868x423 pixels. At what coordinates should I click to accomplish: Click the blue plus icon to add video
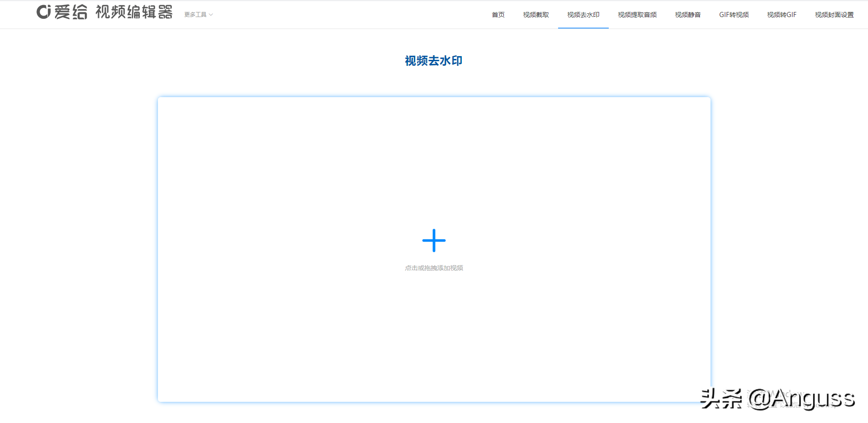tap(434, 240)
